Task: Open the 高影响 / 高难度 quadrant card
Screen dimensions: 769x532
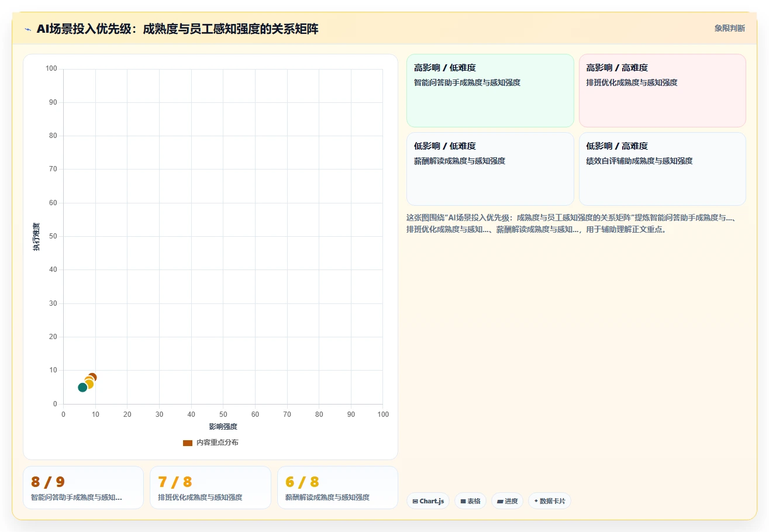Action: [662, 91]
